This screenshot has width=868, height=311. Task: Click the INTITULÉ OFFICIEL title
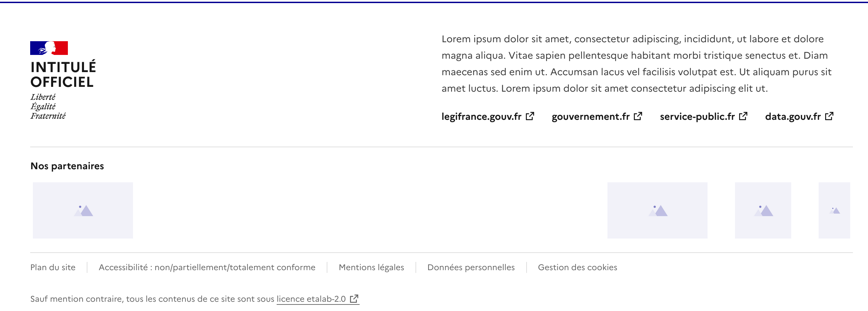click(x=63, y=74)
